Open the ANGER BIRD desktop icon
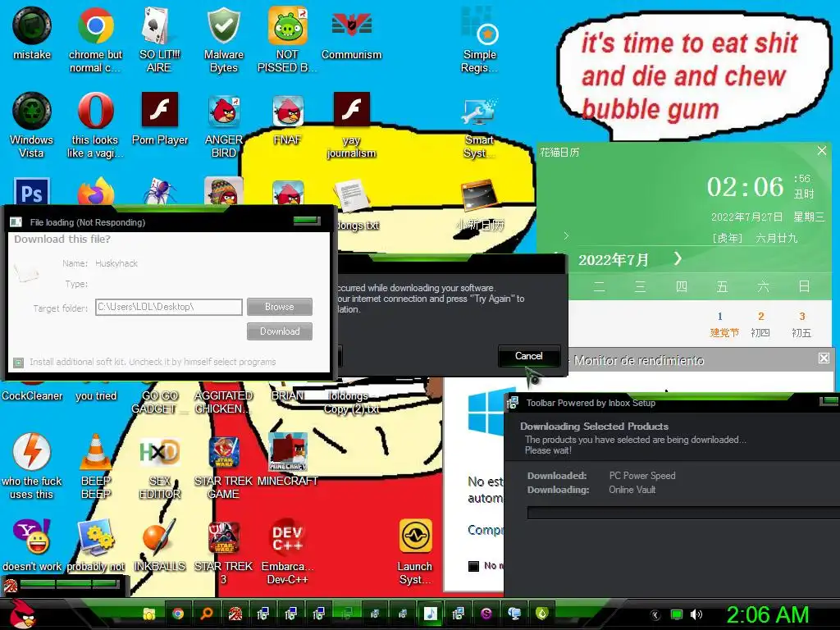Viewport: 840px width, 630px height. (x=223, y=125)
